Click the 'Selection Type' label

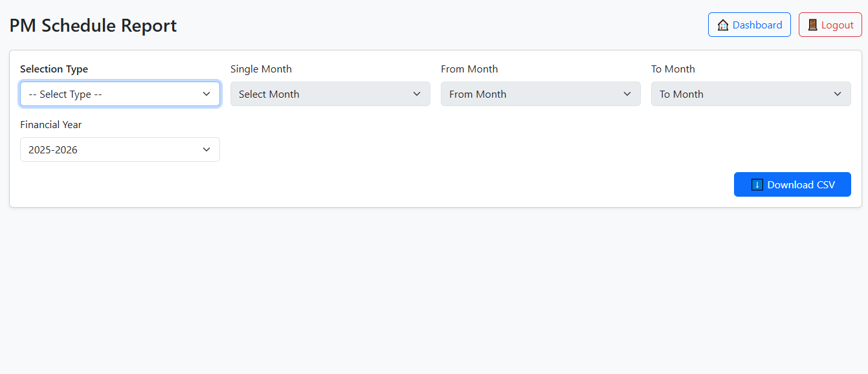(54, 69)
